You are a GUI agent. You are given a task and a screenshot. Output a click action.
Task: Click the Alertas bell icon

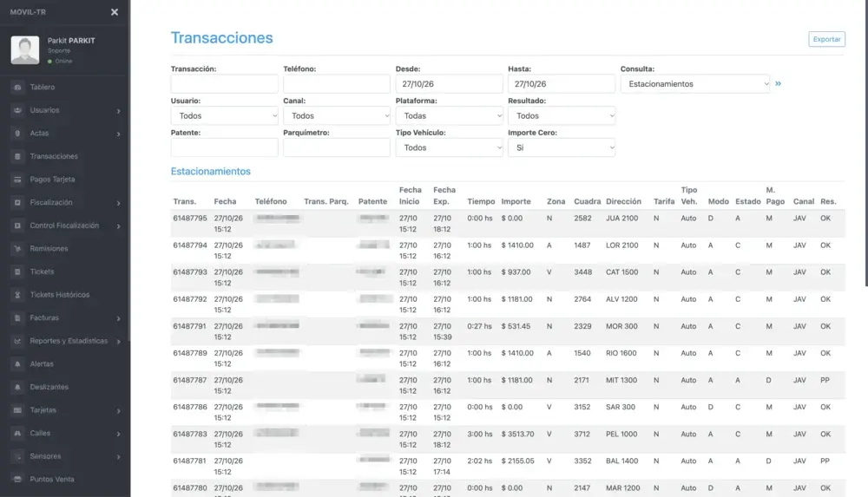[17, 364]
